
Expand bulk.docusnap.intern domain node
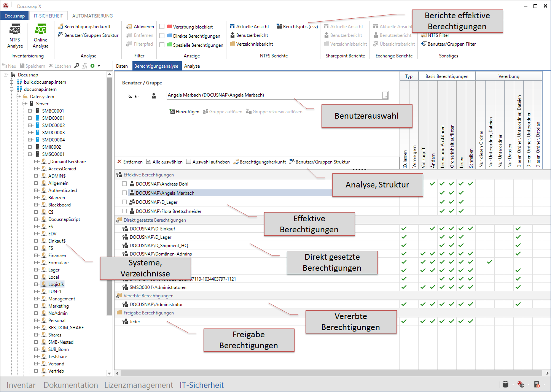point(12,82)
